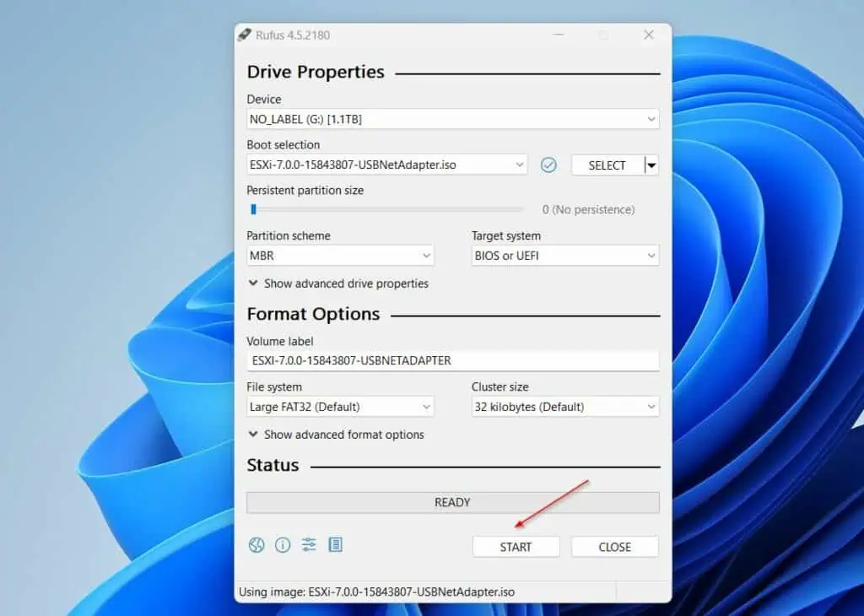Click the checksum checkmark icon beside SELECT
Image resolution: width=864 pixels, height=616 pixels.
[x=548, y=165]
